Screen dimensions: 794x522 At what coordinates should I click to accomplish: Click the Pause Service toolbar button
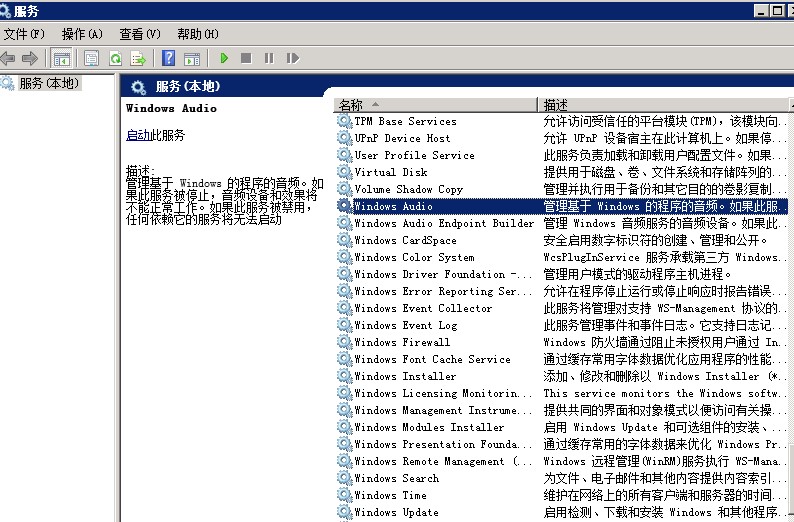pyautogui.click(x=269, y=58)
